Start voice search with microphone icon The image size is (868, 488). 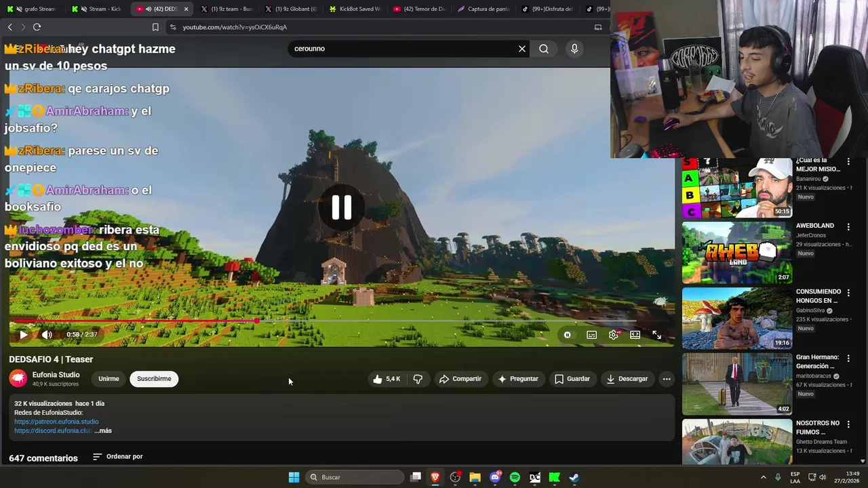pos(574,49)
